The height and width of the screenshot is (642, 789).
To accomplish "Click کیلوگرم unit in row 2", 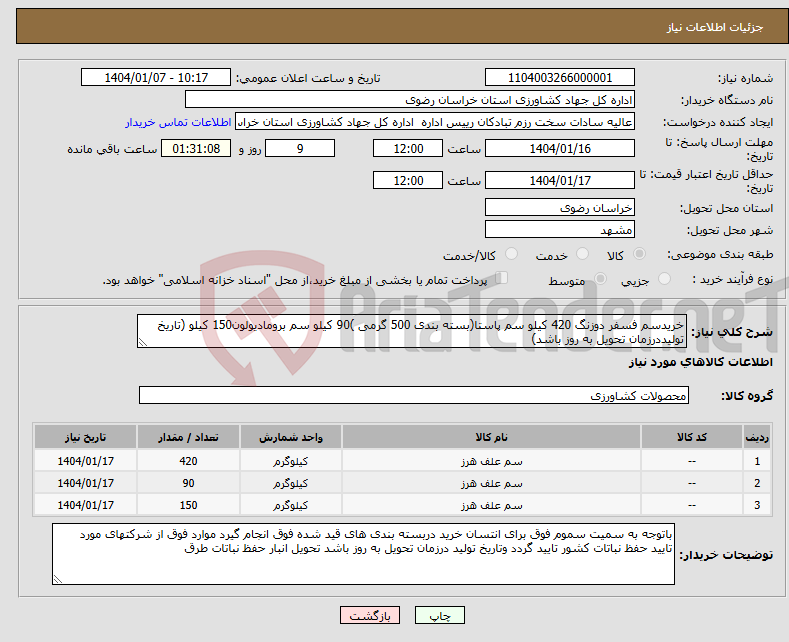I will click(290, 484).
